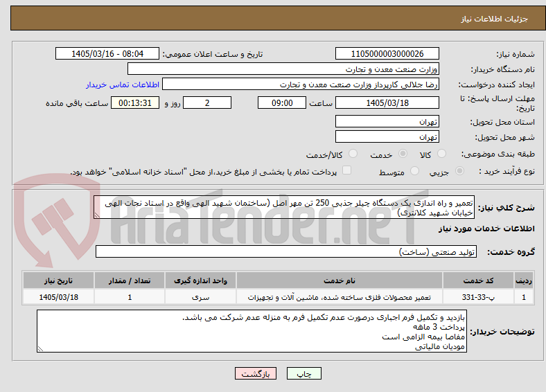Click the توضیحات خریدار textarea
Viewport: 546px width, 392px height.
click(x=252, y=332)
